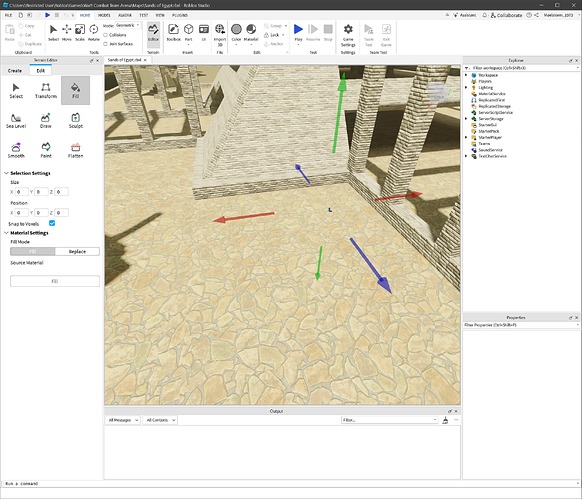
Task: Click the ribbon Rotate tool
Action: (94, 32)
